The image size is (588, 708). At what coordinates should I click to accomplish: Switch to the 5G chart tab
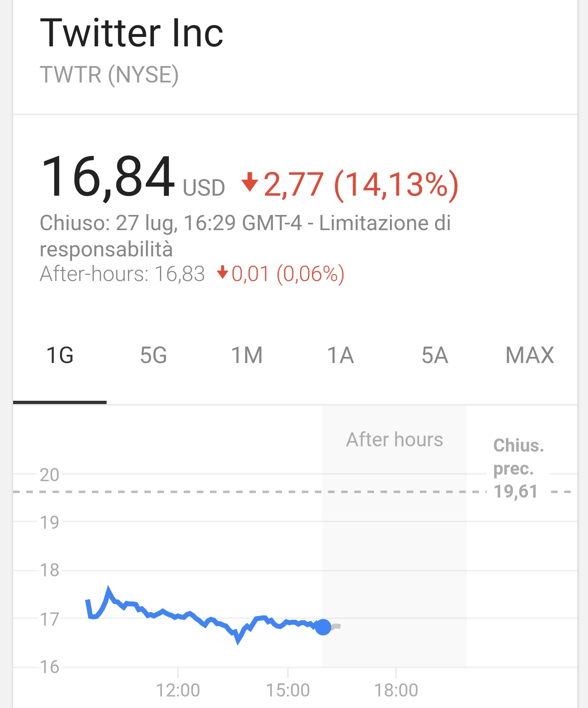coord(154,355)
